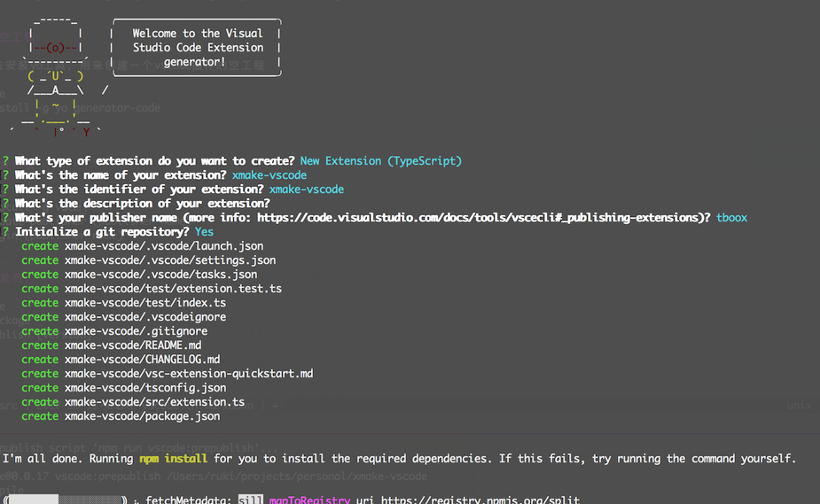Screen dimensions: 820x504
Task: Click the highlighted 'npm install' command text
Action: [x=173, y=459]
